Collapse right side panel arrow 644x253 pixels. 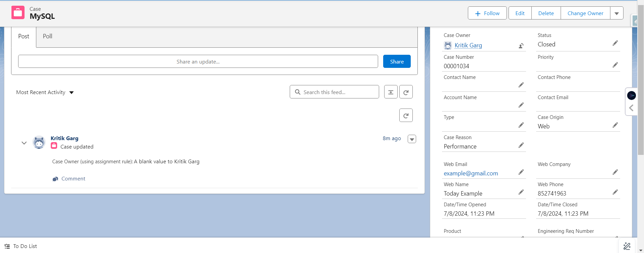(631, 108)
